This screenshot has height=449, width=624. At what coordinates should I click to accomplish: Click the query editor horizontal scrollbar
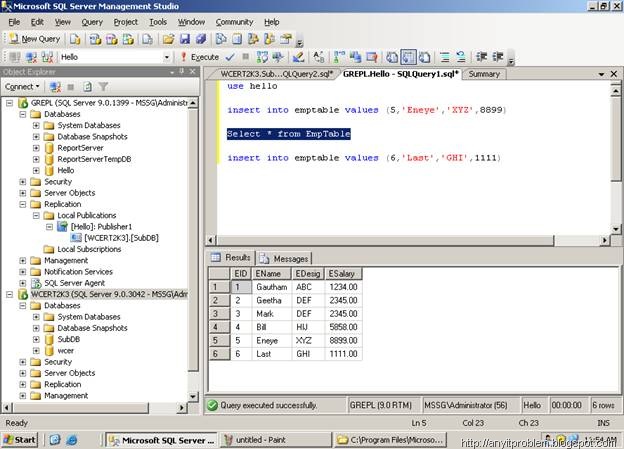coord(385,240)
